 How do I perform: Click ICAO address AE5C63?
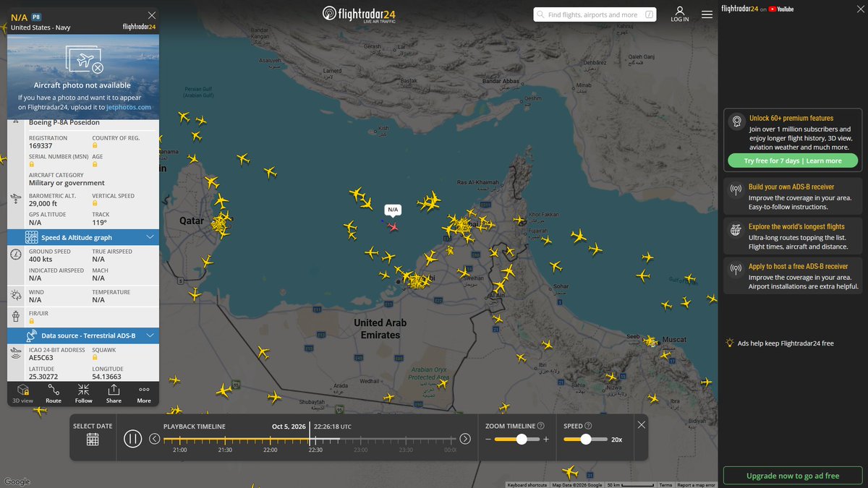pyautogui.click(x=41, y=358)
